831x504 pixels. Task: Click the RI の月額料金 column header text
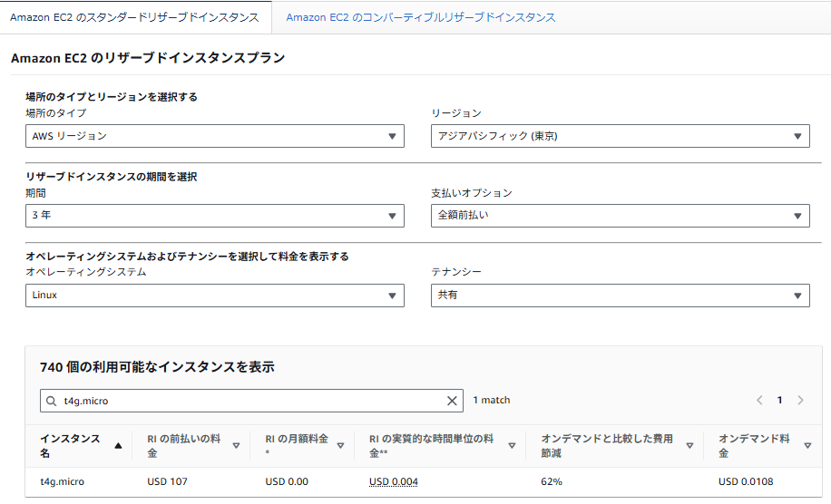point(297,446)
